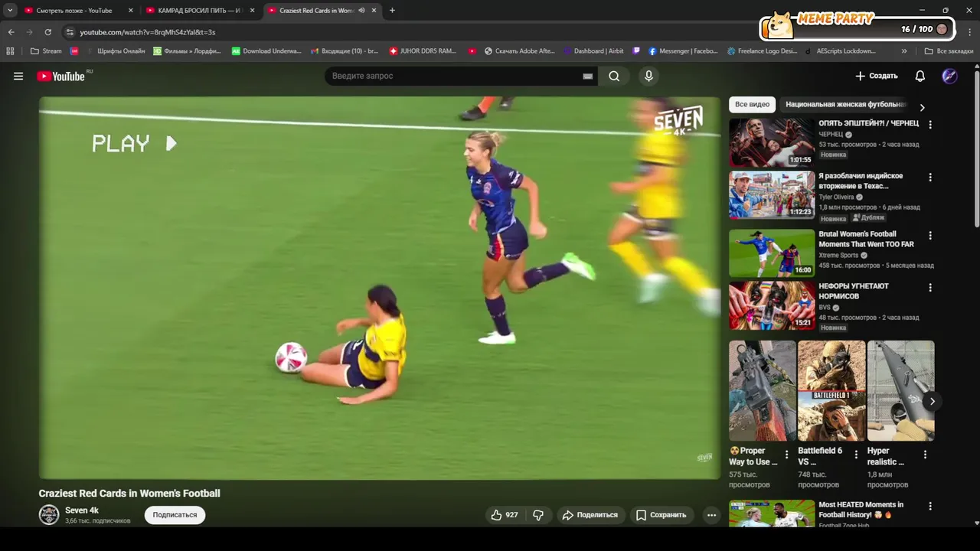The width and height of the screenshot is (980, 551).
Task: Click the YouTube logo home link
Action: (60, 76)
